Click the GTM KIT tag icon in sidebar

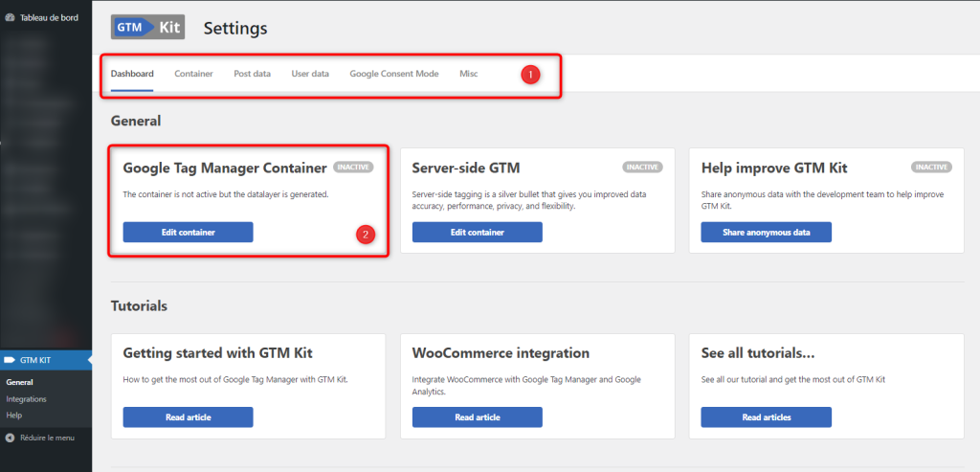click(x=9, y=360)
